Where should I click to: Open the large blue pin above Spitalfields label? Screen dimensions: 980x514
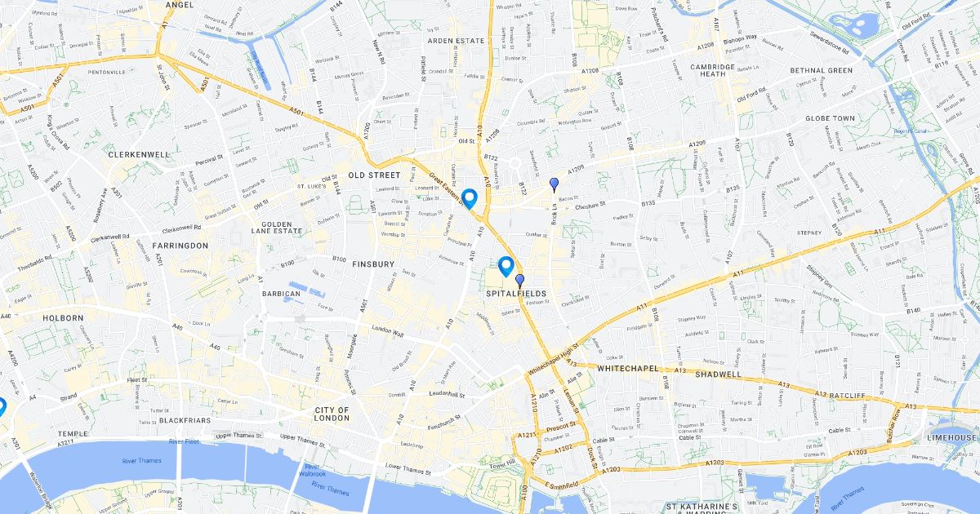[x=506, y=266]
